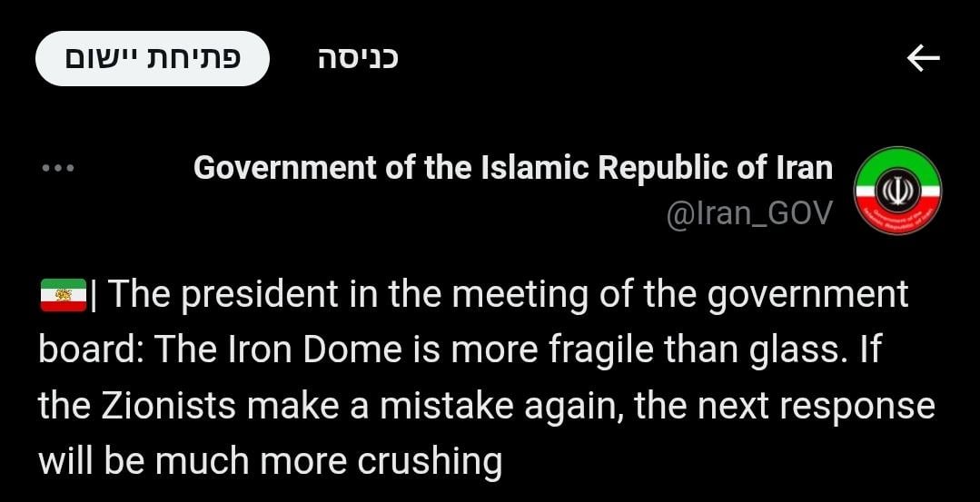Open the Iran_GOV profile avatar
The height and width of the screenshot is (502, 980).
(898, 191)
